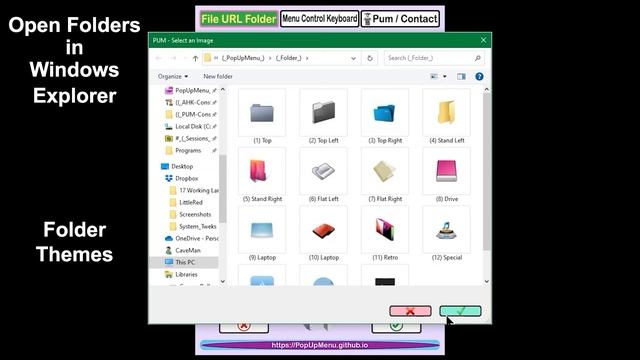
Task: Select OneDrive - Personal in sidebar
Action: pyautogui.click(x=191, y=238)
